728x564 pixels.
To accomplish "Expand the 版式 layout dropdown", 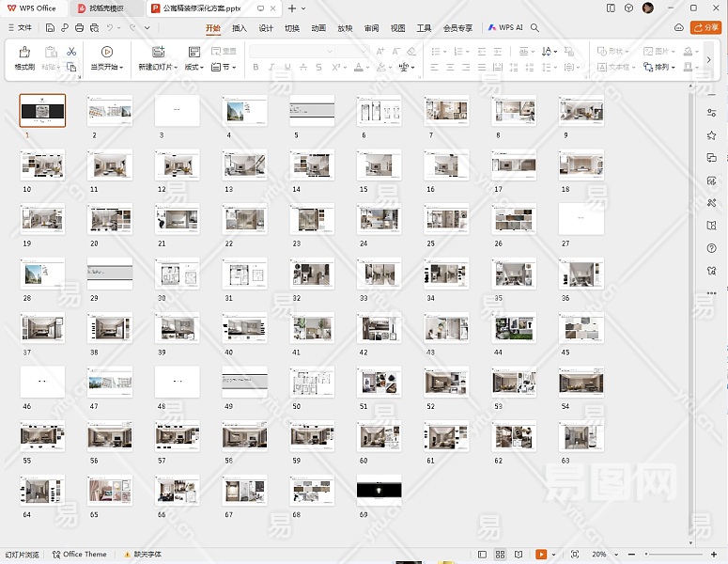I will [x=194, y=68].
